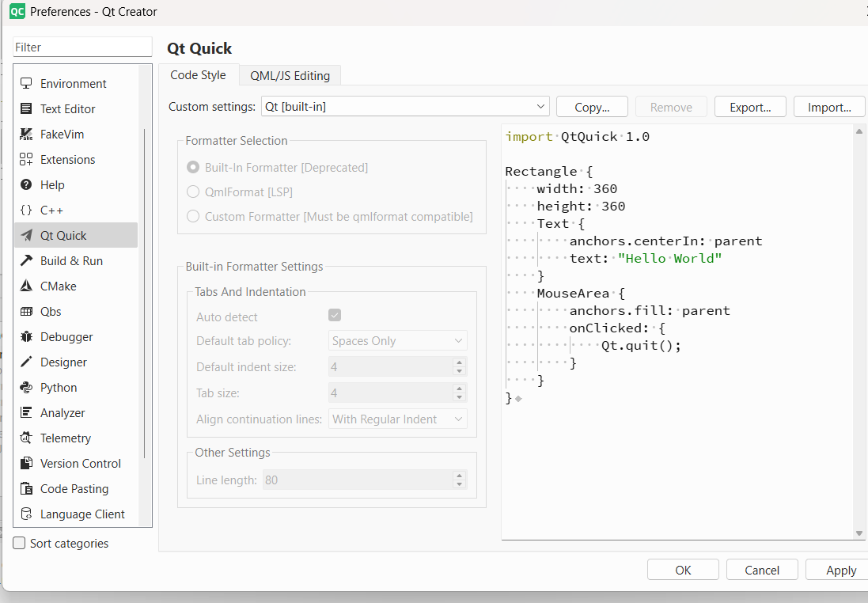Click the Analyzer icon
The height and width of the screenshot is (603, 868).
coord(26,412)
